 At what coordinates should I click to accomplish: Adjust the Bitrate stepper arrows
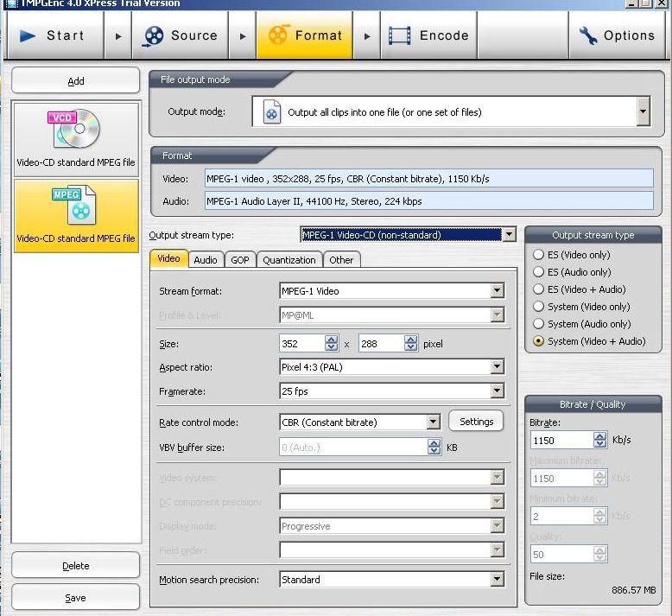click(600, 440)
